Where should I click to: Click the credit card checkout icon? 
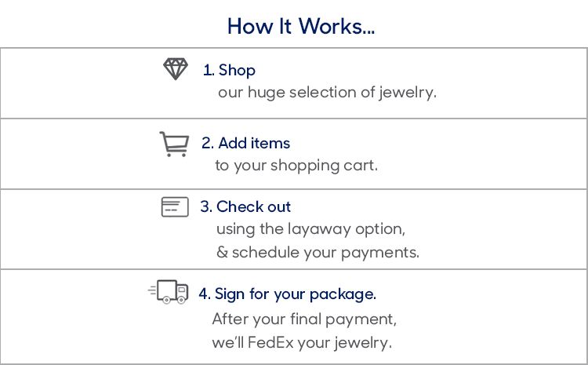tap(175, 207)
